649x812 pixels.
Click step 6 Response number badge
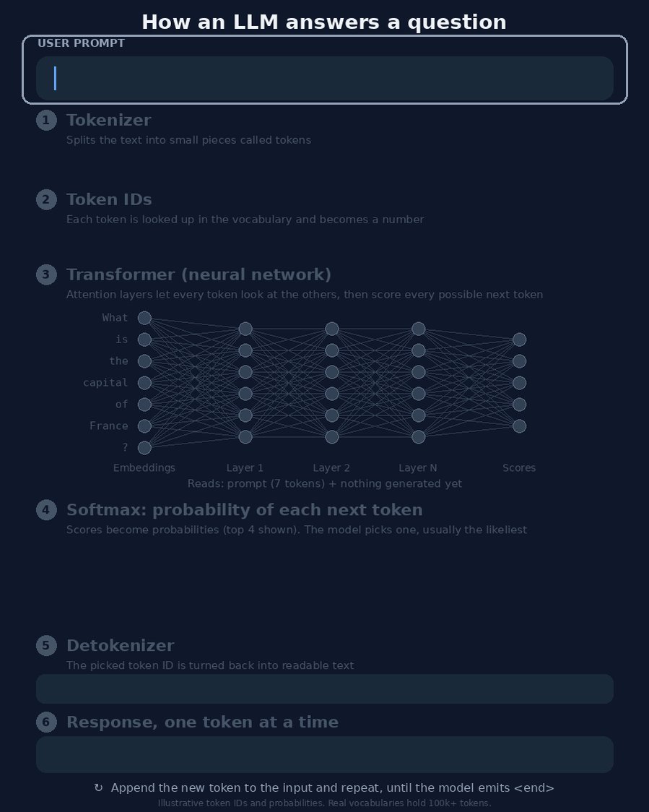pyautogui.click(x=46, y=722)
